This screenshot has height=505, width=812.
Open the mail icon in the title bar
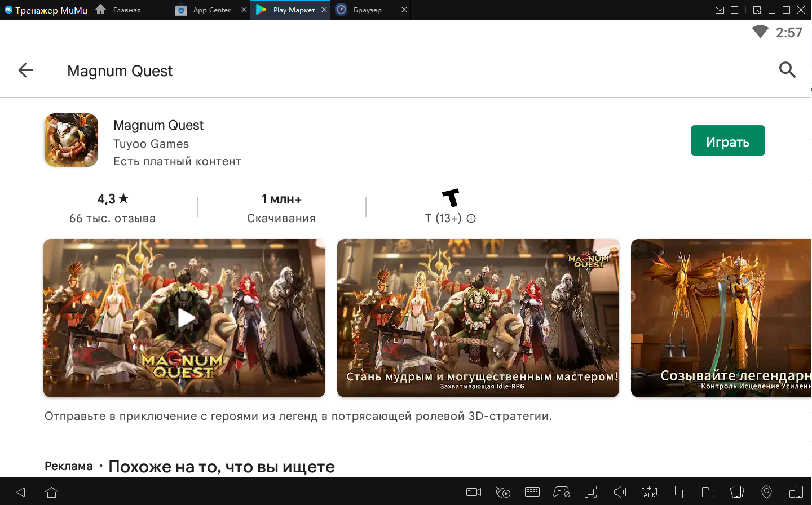pos(720,10)
